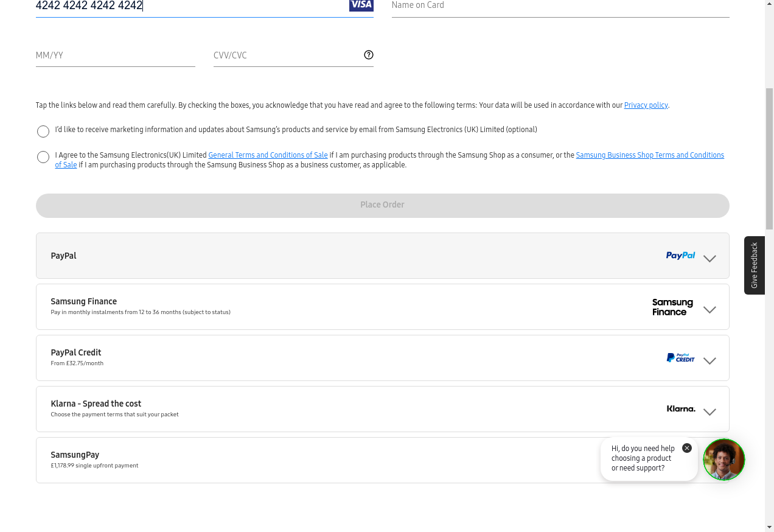Dismiss the chat help popup
Viewport: 774px width, 532px height.
tap(687, 448)
